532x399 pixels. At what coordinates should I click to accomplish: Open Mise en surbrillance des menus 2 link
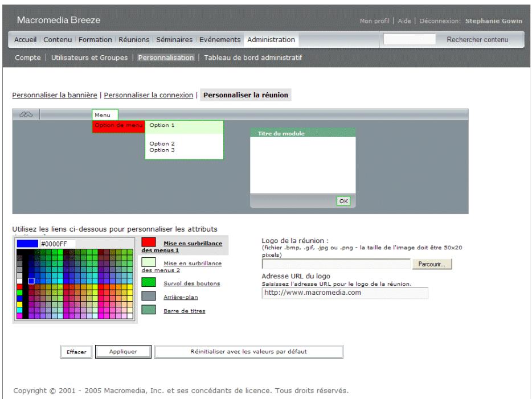pos(182,267)
